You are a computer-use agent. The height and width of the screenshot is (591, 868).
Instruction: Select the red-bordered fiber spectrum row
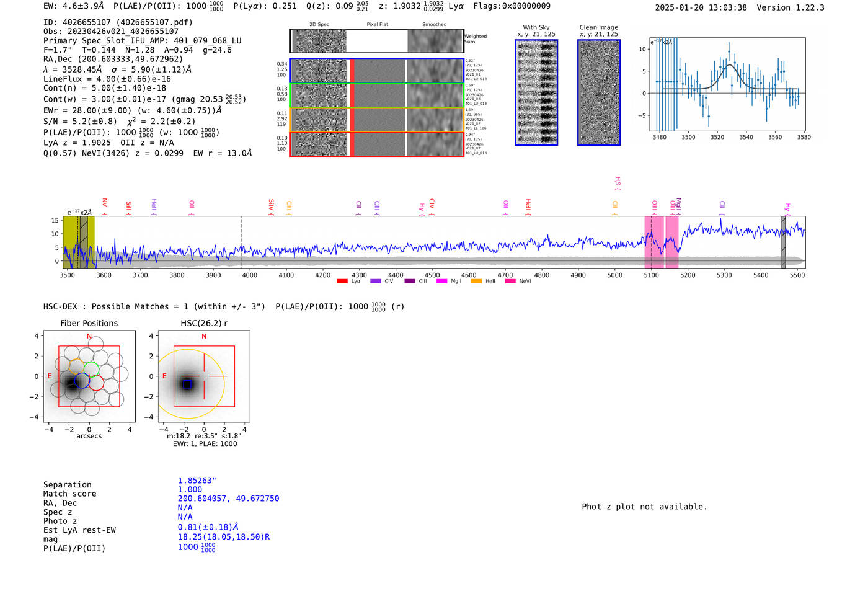pos(376,144)
